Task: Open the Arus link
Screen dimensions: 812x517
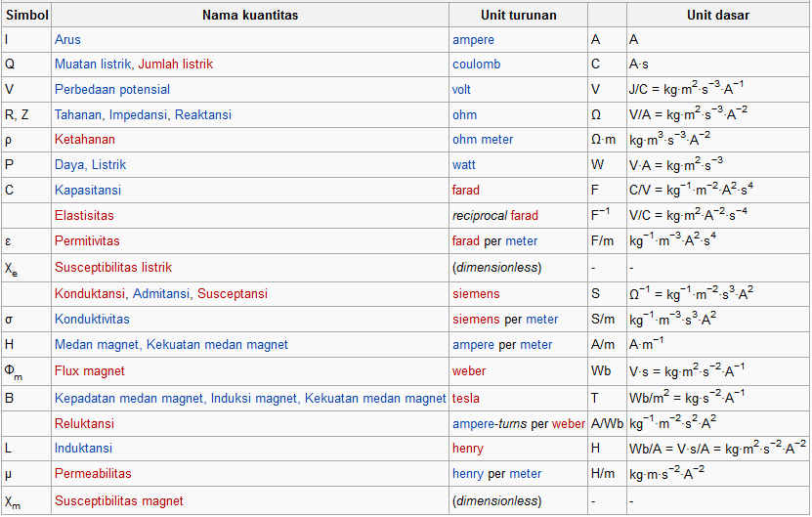Action: (67, 40)
